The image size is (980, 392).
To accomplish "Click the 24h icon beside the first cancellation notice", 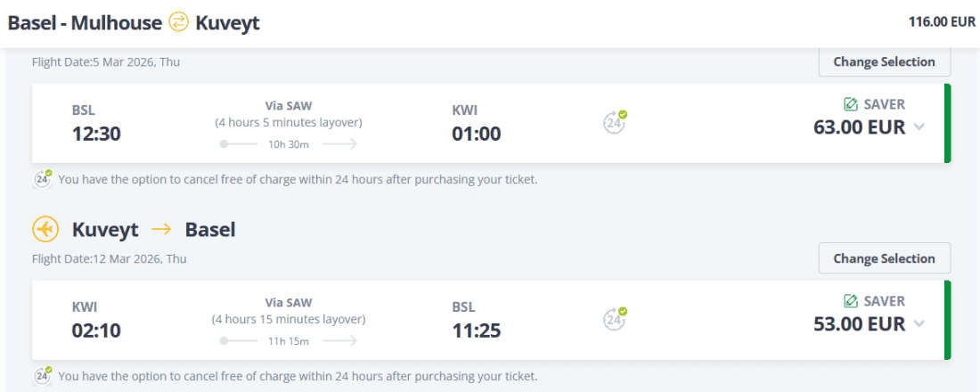I will (x=43, y=179).
